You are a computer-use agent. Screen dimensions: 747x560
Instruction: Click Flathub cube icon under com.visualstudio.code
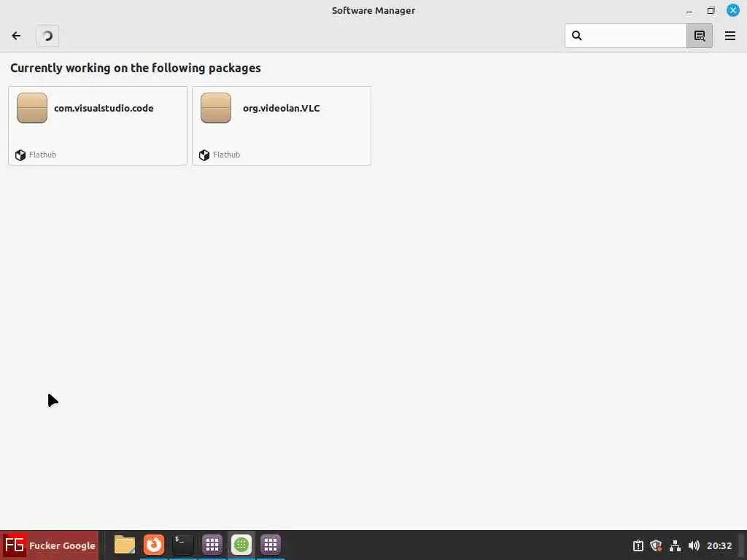pos(20,155)
